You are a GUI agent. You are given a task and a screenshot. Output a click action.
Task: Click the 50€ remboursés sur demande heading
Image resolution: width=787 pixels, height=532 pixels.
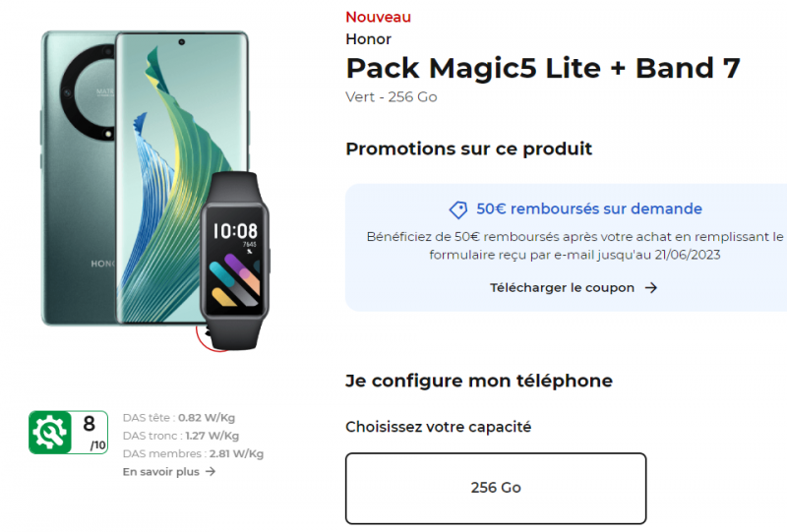click(589, 208)
